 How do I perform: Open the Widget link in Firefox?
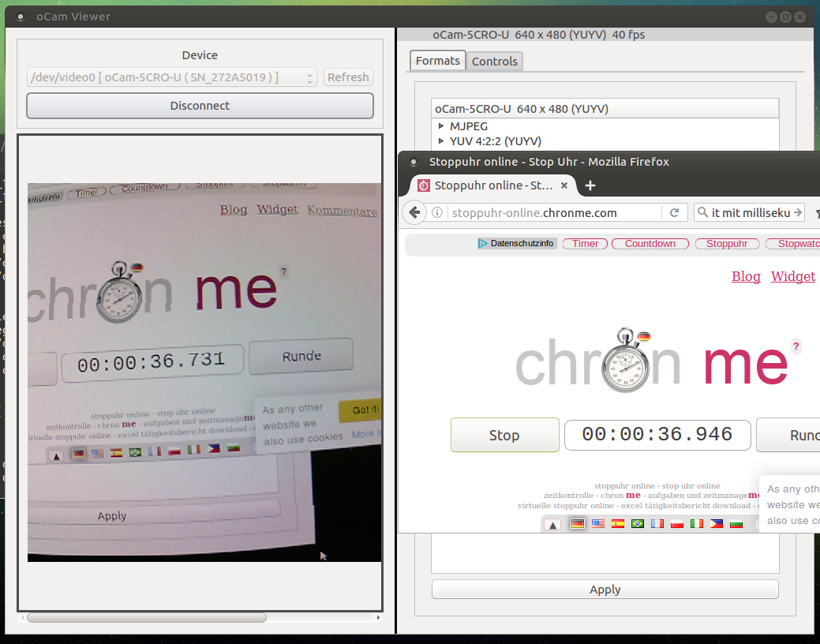(793, 276)
